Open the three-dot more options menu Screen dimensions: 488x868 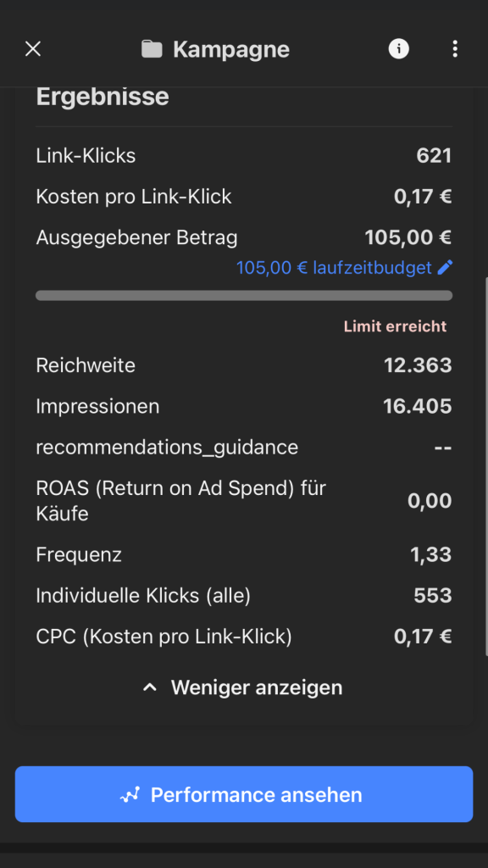click(x=455, y=49)
